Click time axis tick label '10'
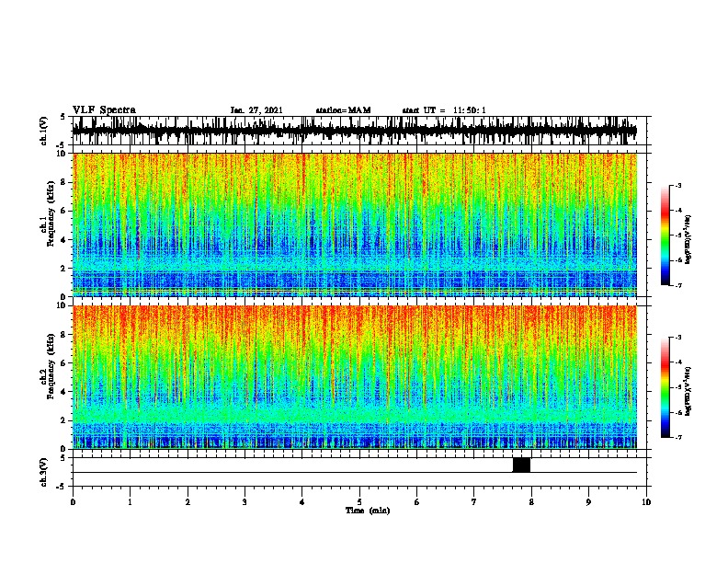728x563 pixels. pos(646,502)
